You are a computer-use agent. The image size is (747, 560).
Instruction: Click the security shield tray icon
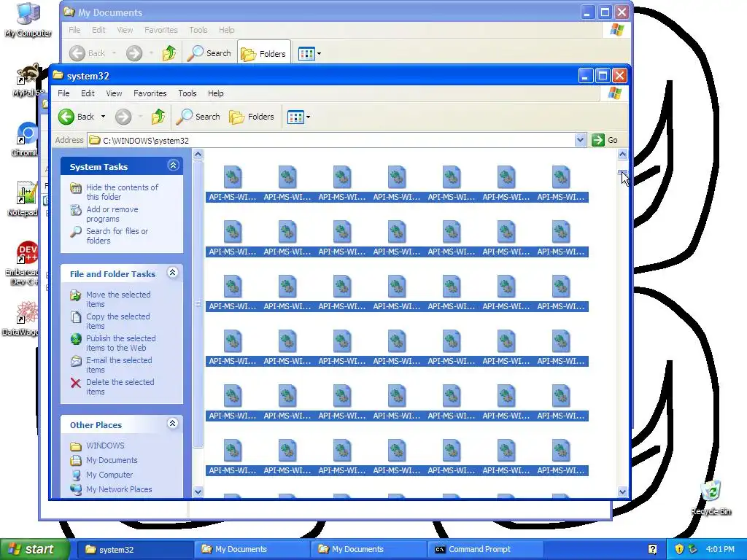679,549
